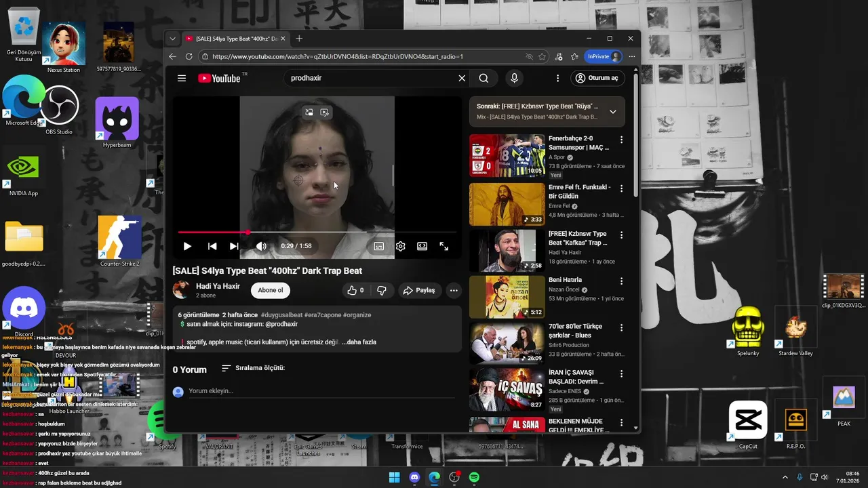Seek on the red video progress bar
The height and width of the screenshot is (488, 868).
[x=317, y=232]
